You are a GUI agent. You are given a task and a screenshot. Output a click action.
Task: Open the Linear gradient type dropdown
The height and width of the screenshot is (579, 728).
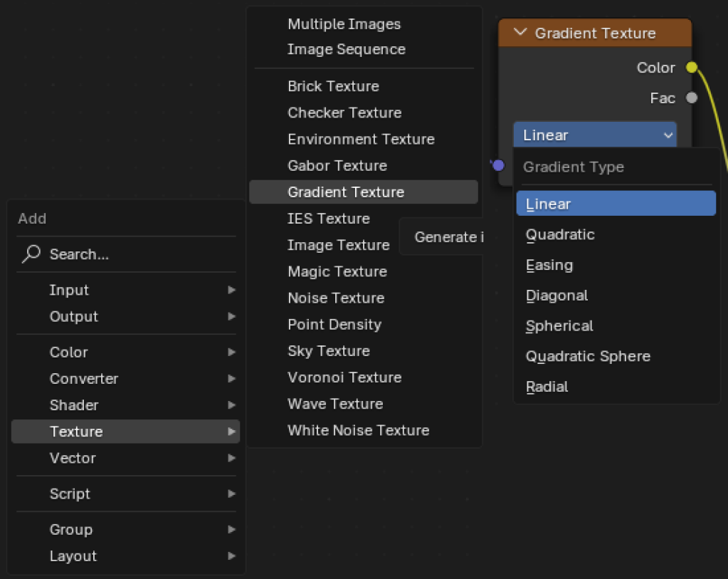click(x=594, y=135)
